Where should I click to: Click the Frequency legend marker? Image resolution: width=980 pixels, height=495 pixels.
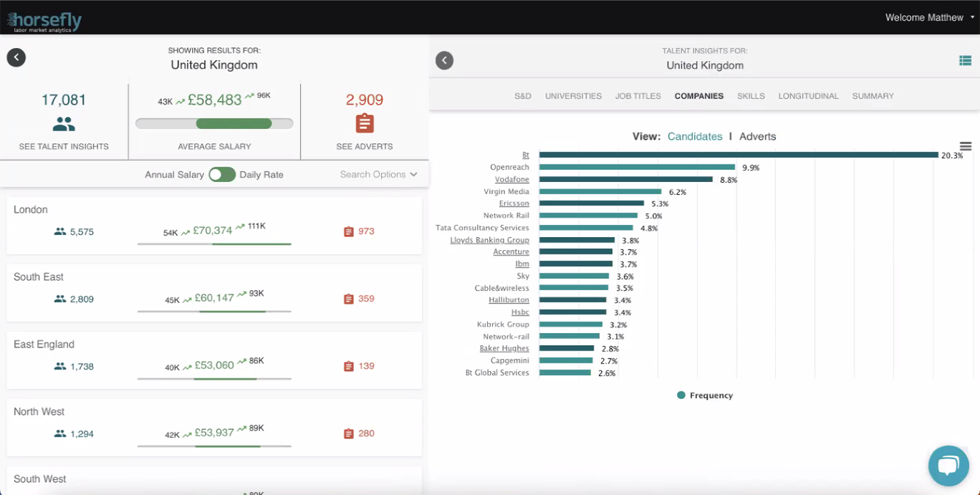click(x=681, y=395)
